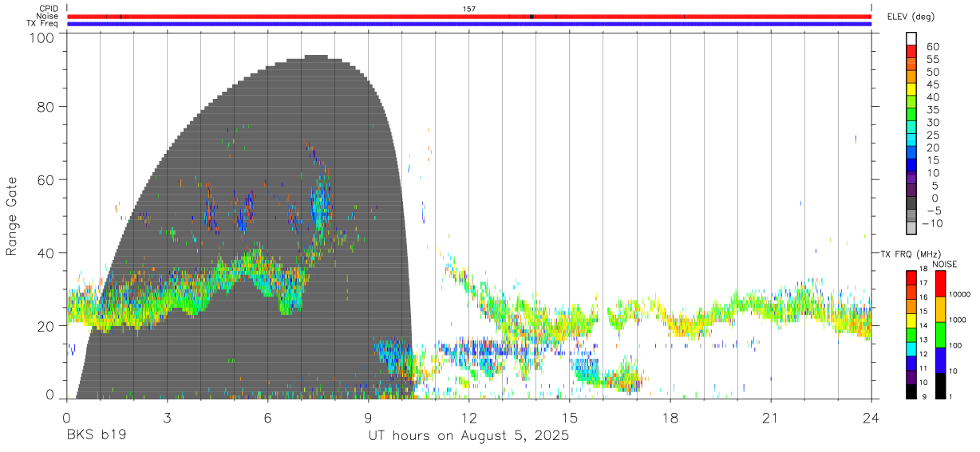This screenshot has width=980, height=452.
Task: Click elevation scale value 60
Action: point(932,46)
